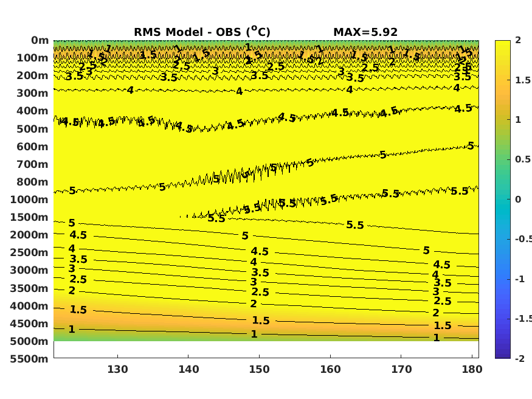Viewport: 532px width, 399px height.
Task: Click the '3500m' depth axis label
Action: (30, 289)
